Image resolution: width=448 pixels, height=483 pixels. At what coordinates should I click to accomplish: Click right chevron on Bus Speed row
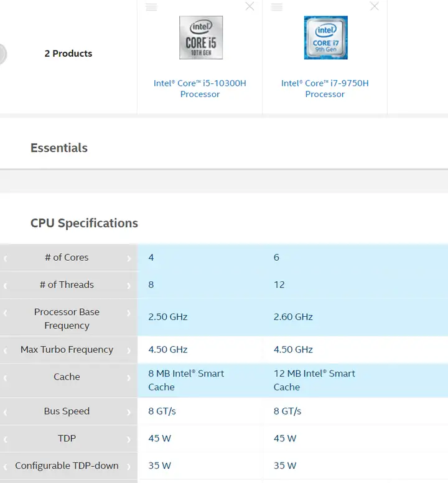(x=129, y=412)
